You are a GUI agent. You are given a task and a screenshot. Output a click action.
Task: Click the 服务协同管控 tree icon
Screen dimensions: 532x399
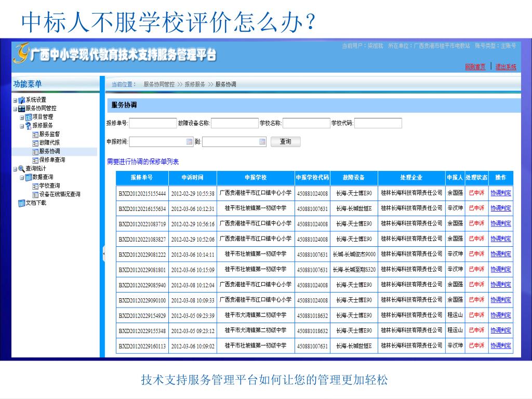click(x=22, y=109)
